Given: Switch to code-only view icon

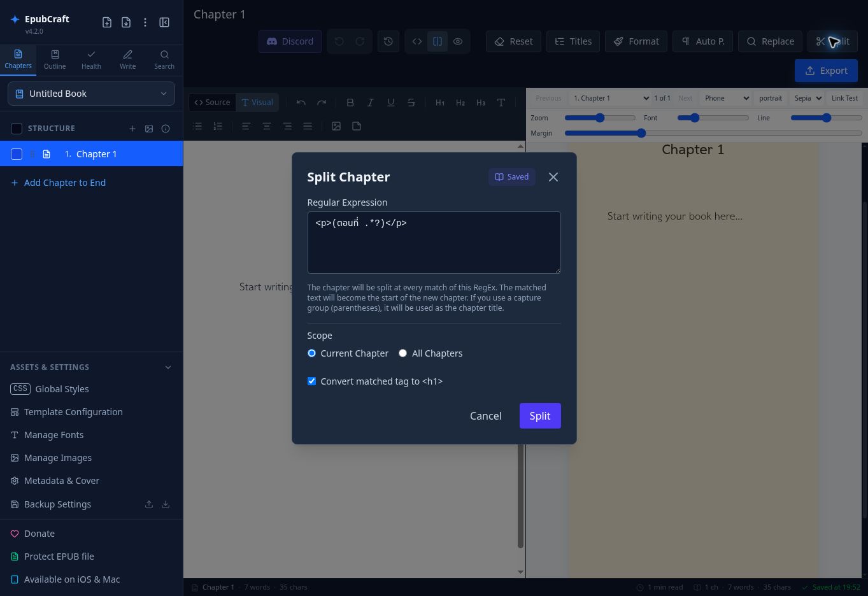Looking at the screenshot, I should [x=417, y=41].
